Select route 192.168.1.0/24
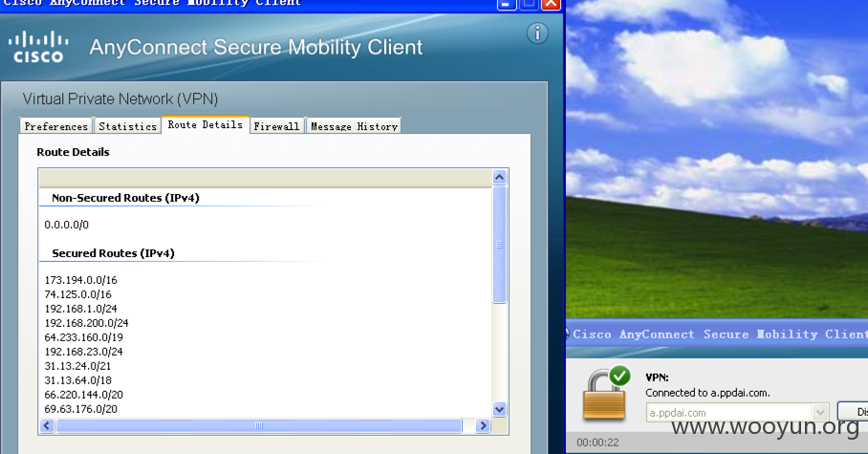The height and width of the screenshot is (454, 868). 81,309
